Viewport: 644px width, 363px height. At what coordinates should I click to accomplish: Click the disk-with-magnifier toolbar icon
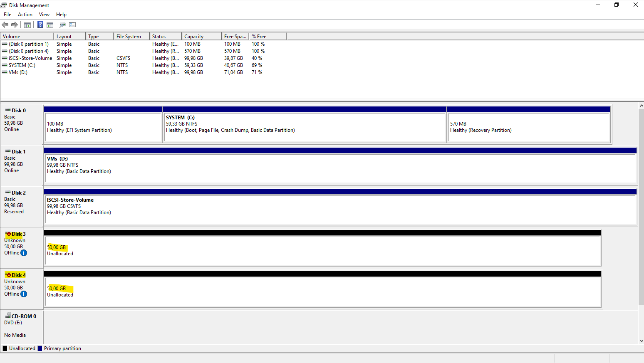(63, 25)
